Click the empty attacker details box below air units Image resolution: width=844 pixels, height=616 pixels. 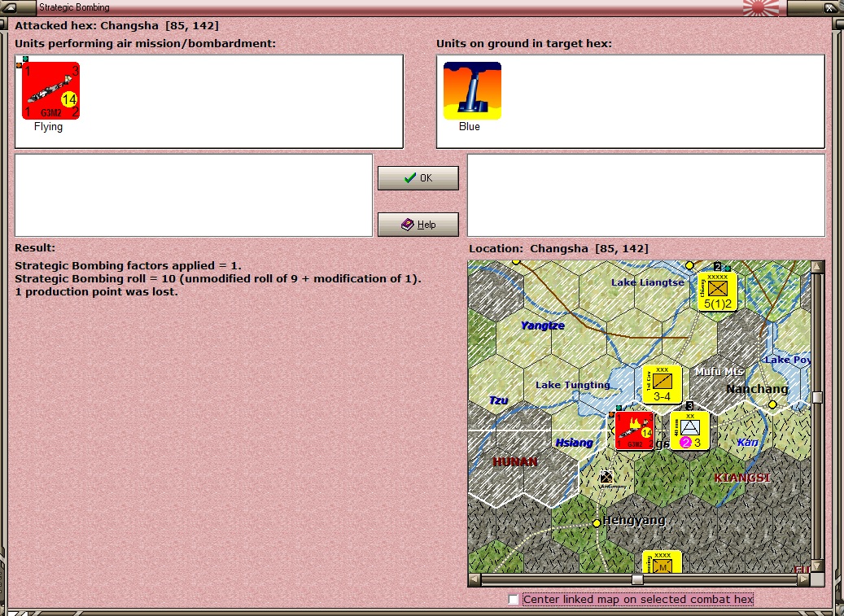[194, 195]
